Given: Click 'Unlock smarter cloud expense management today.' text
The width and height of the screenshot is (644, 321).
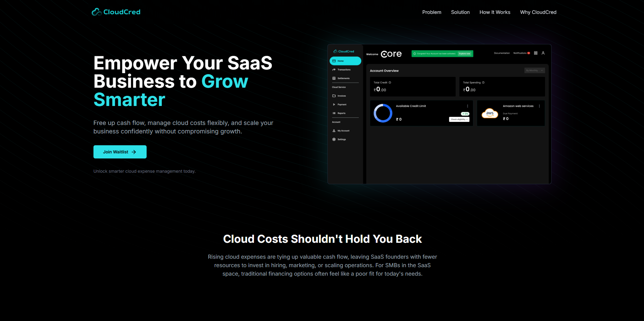Looking at the screenshot, I should pos(145,171).
